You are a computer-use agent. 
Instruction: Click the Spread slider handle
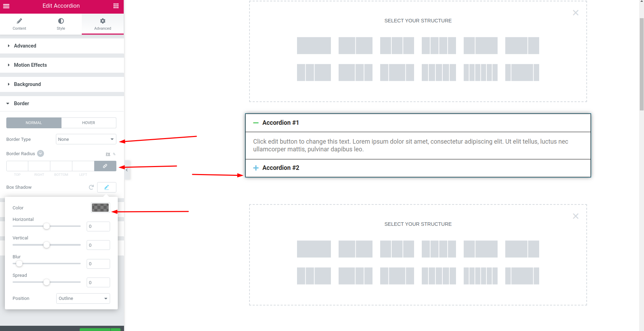click(46, 282)
